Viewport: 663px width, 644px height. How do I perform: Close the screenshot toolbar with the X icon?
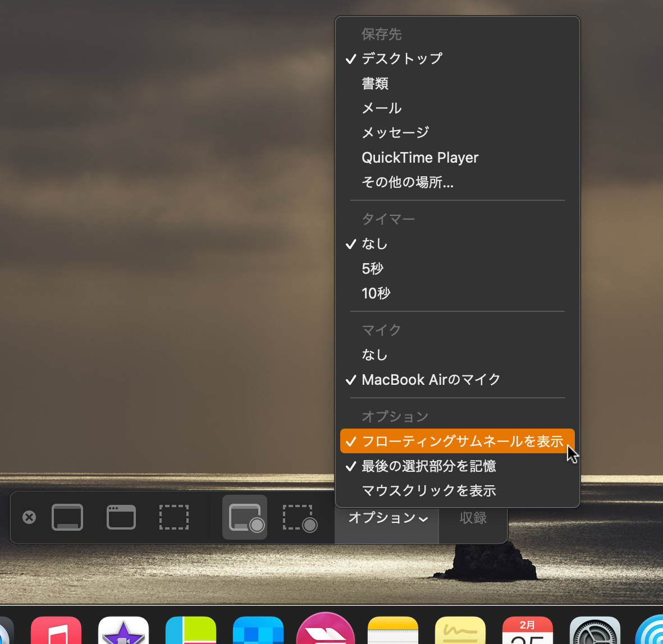click(29, 517)
